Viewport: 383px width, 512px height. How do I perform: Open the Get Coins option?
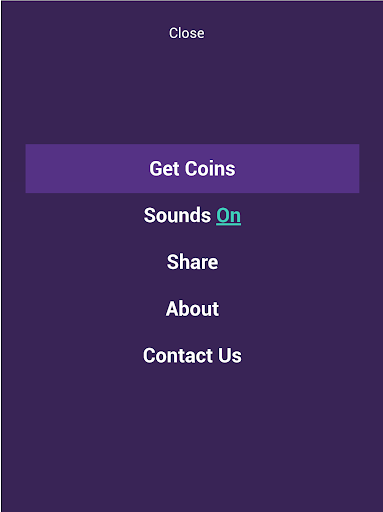click(192, 168)
